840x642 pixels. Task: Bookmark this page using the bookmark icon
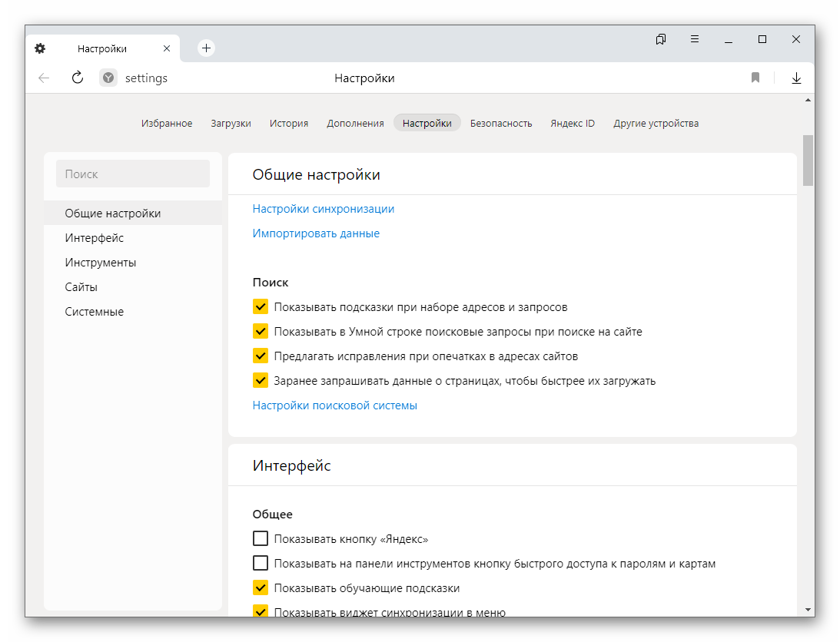click(x=755, y=78)
